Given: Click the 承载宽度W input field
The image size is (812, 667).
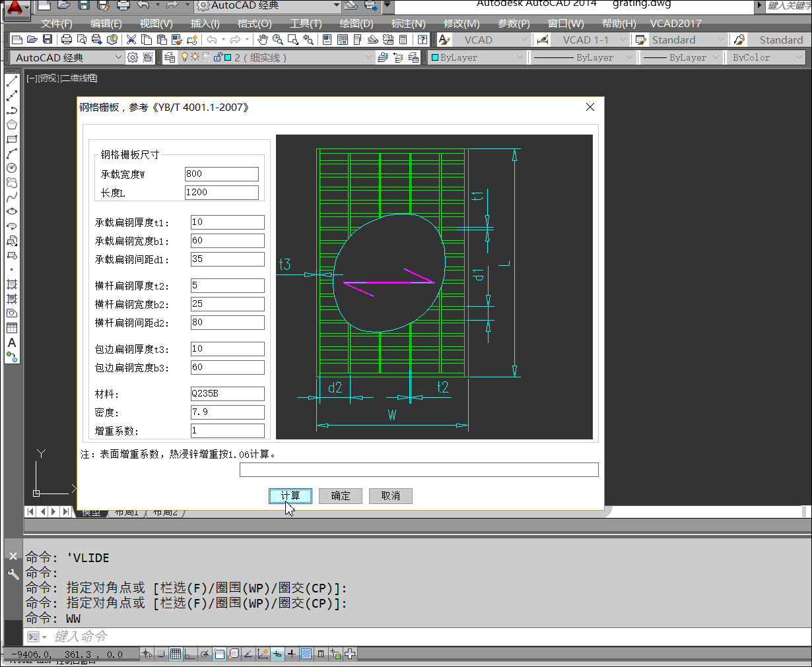Looking at the screenshot, I should pos(221,174).
